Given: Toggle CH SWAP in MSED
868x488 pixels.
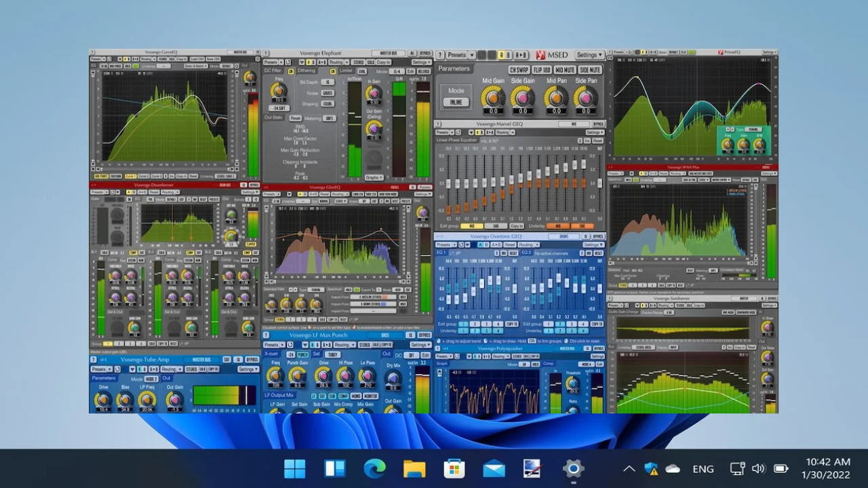Looking at the screenshot, I should click(519, 70).
